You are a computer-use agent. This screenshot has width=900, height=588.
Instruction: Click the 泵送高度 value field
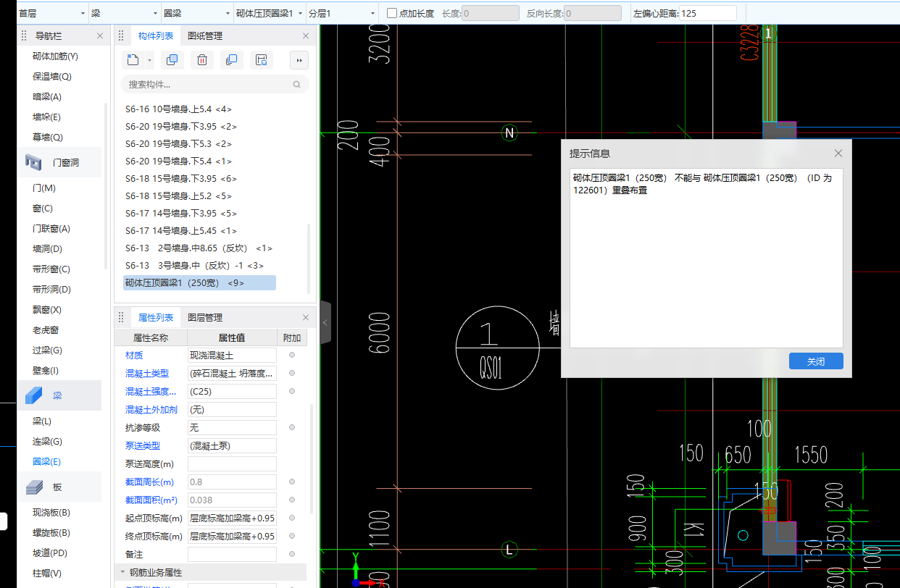click(232, 463)
